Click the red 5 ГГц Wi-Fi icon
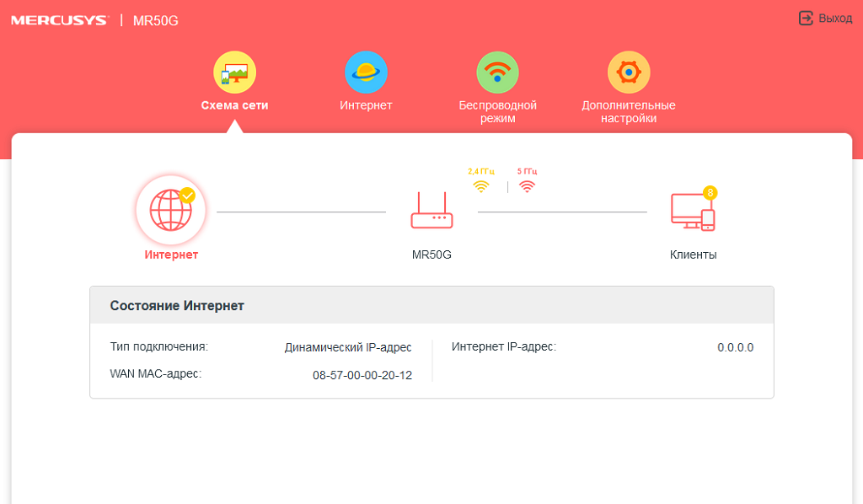The width and height of the screenshot is (863, 504). click(x=527, y=186)
